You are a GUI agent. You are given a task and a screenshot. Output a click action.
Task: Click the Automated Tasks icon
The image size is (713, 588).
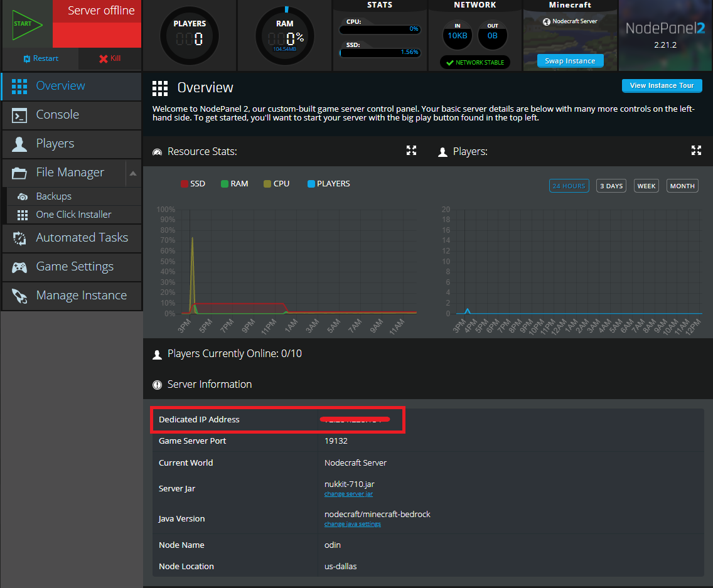pos(19,238)
